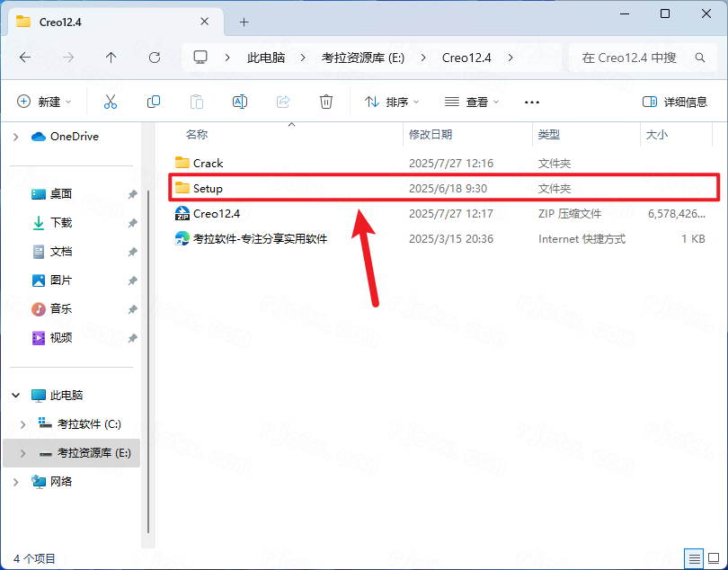Image resolution: width=728 pixels, height=570 pixels.
Task: Open 文档 in quick access
Action: tap(61, 252)
